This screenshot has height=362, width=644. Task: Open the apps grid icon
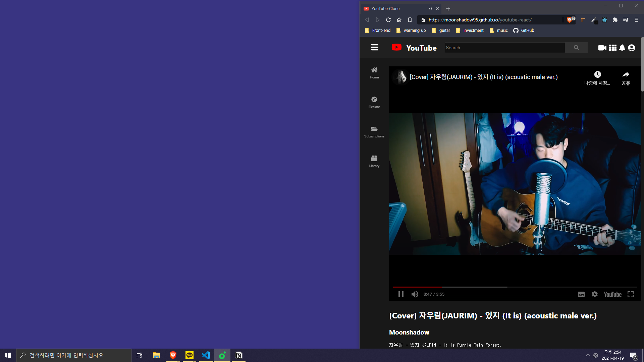pyautogui.click(x=612, y=48)
